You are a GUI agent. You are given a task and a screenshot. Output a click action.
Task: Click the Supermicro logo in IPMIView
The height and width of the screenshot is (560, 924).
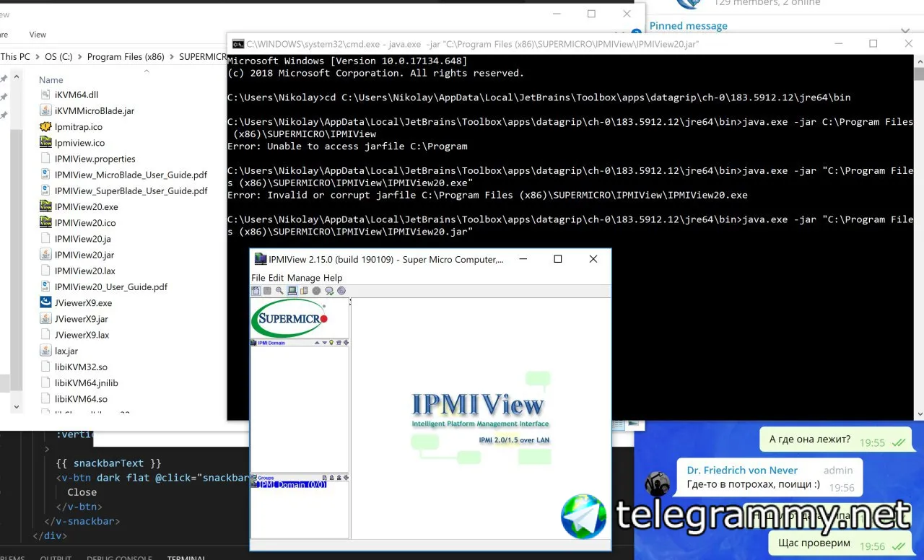point(289,318)
